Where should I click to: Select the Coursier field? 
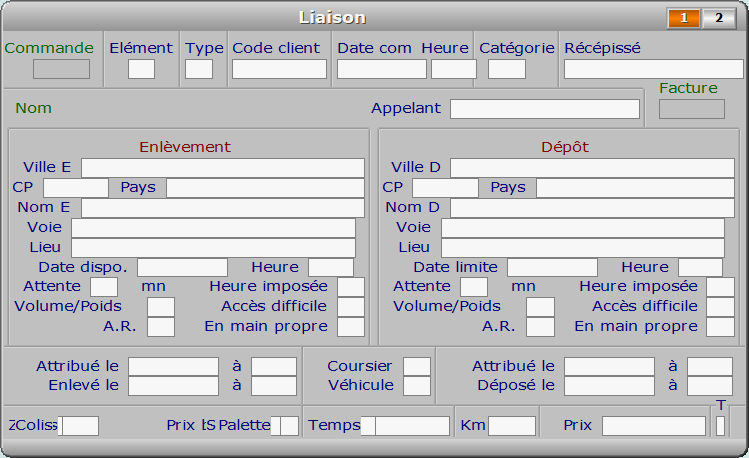pyautogui.click(x=417, y=367)
